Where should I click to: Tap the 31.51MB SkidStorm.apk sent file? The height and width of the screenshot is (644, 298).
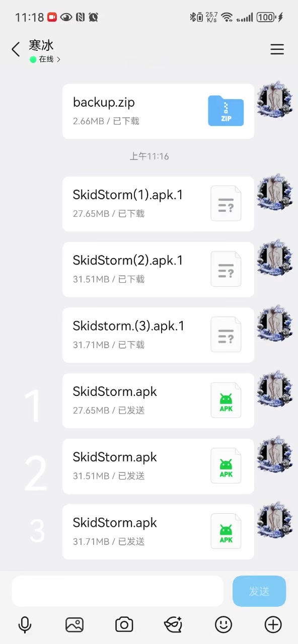click(x=158, y=466)
